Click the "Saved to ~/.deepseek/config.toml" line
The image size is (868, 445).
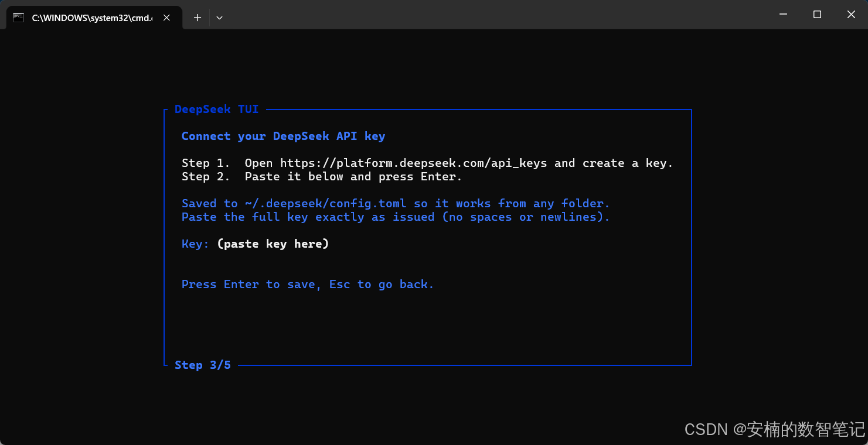tap(396, 204)
